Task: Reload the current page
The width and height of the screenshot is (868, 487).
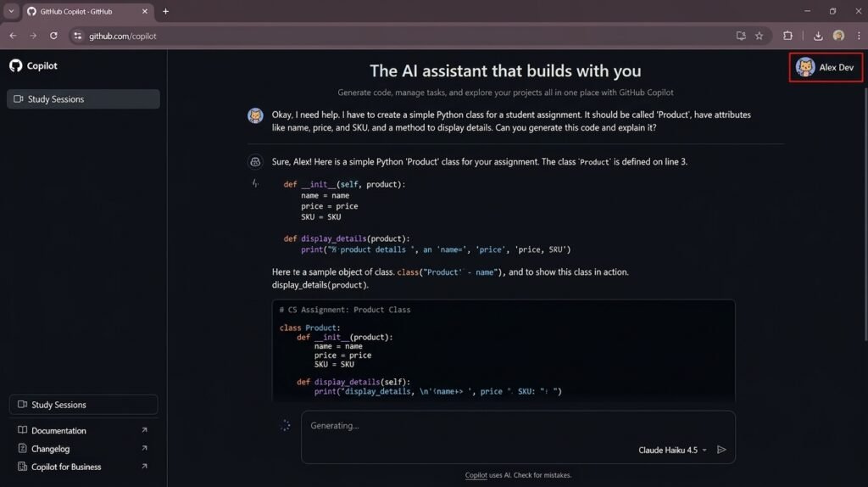Action: click(53, 36)
